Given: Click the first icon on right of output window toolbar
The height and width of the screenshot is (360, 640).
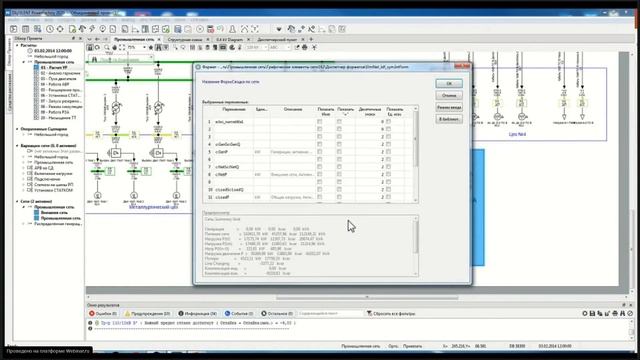Looking at the screenshot, I should [584, 313].
